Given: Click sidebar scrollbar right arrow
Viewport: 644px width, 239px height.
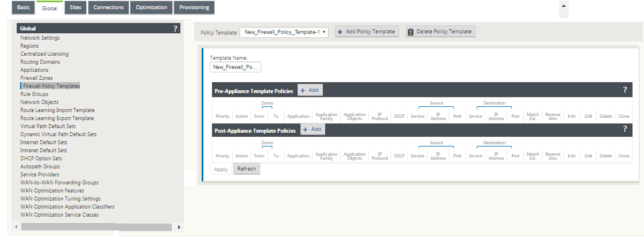Looking at the screenshot, I should (179, 227).
